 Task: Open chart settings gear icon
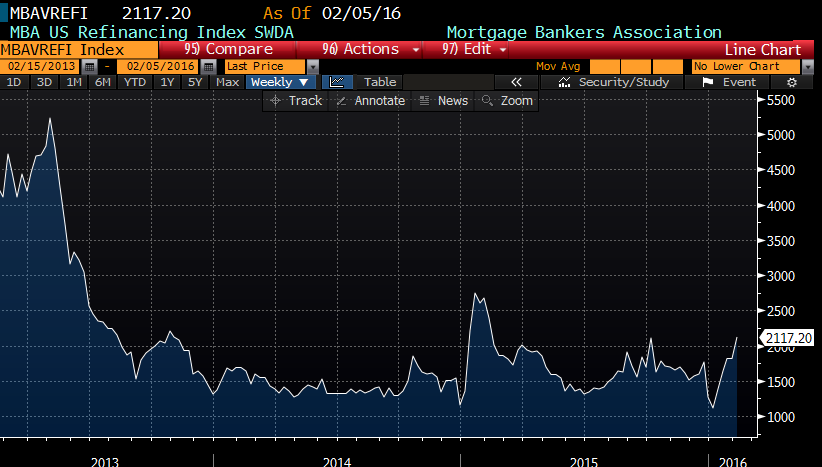[x=792, y=82]
